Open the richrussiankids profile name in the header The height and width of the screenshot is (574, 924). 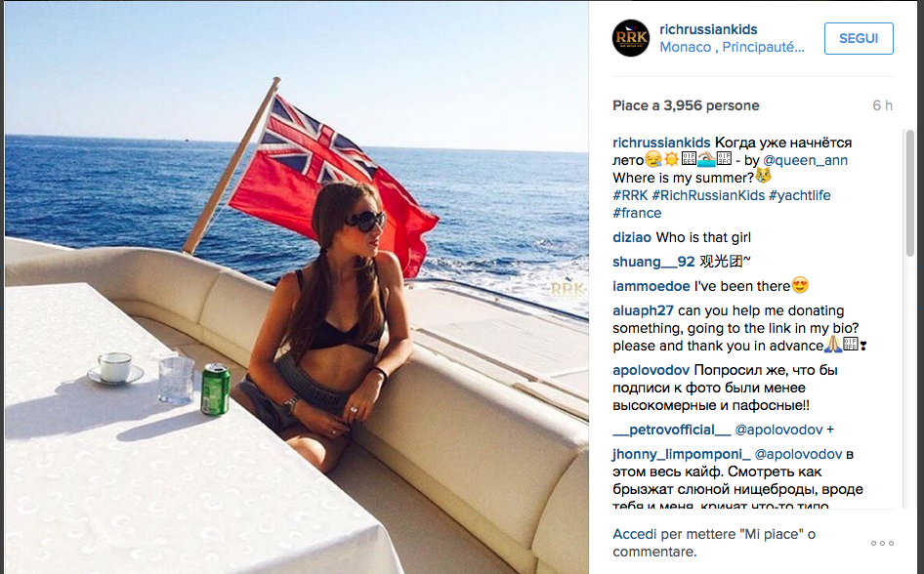pos(708,29)
